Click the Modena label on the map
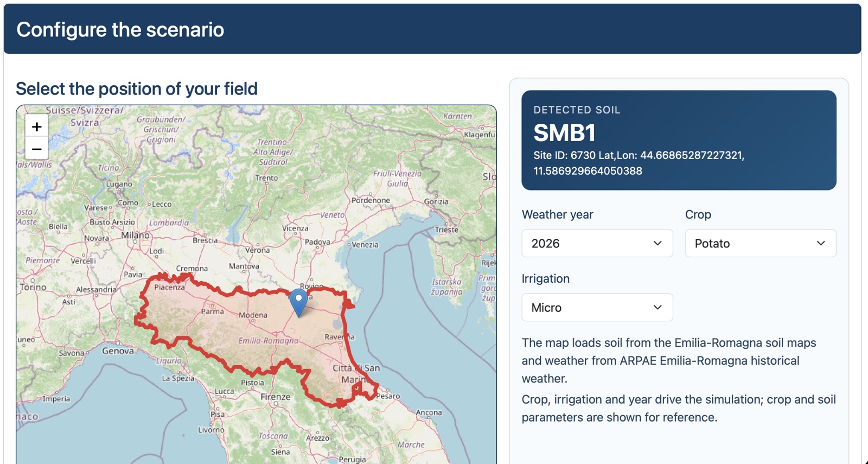Image resolution: width=868 pixels, height=464 pixels. pos(253,315)
